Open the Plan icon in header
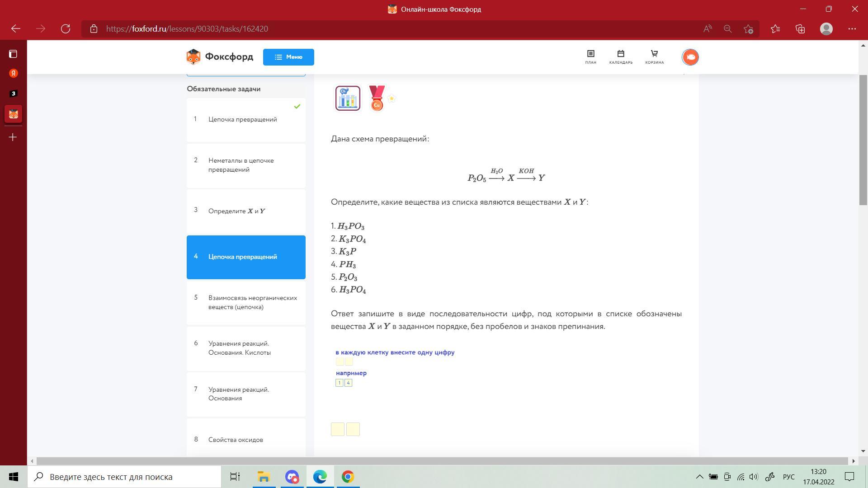The image size is (868, 488). (590, 57)
